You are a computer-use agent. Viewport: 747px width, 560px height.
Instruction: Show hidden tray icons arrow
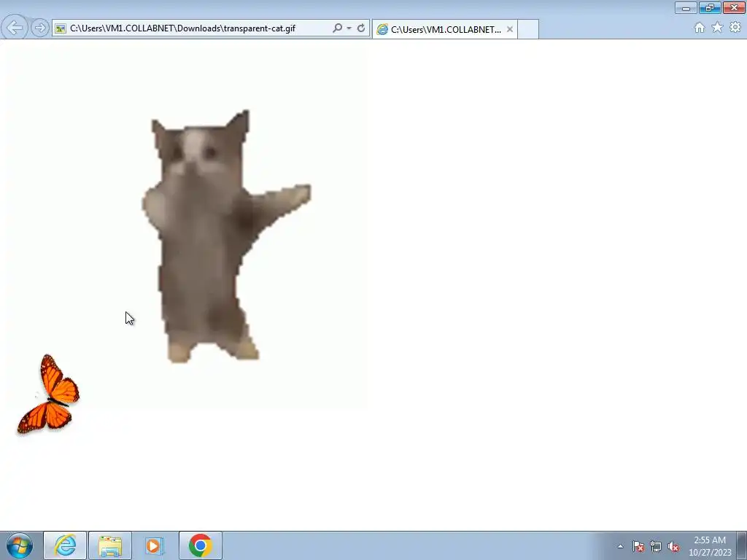[620, 546]
